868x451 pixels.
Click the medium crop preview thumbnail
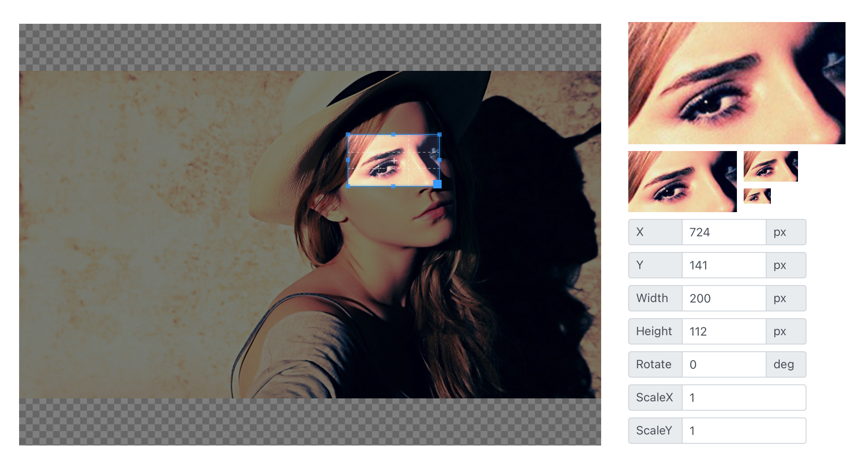coord(682,182)
